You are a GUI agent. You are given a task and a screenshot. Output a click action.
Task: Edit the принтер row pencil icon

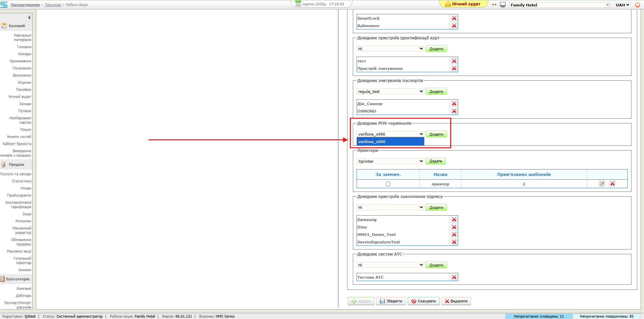click(602, 184)
